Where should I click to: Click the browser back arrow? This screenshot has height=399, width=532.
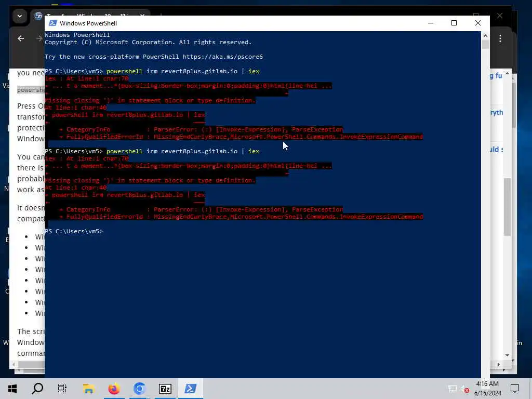pos(21,38)
